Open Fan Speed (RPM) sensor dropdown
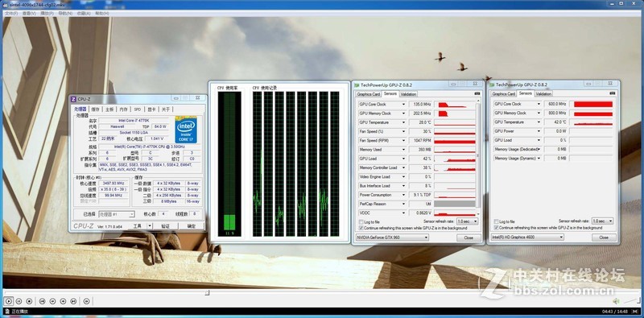This screenshot has width=644, height=318. [404, 141]
